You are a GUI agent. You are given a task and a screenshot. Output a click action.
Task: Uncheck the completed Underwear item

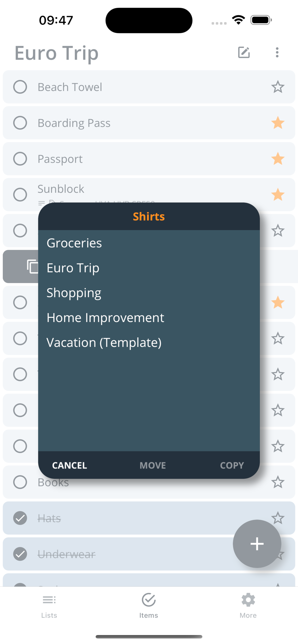pyautogui.click(x=20, y=554)
